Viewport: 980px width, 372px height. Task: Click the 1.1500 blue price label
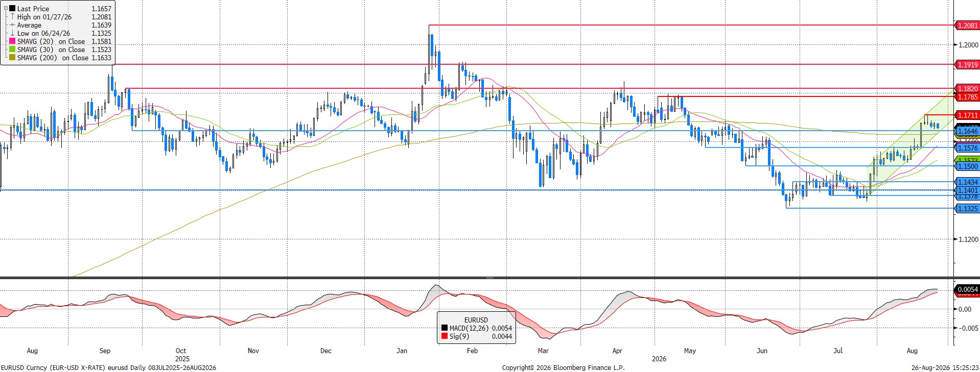[967, 166]
